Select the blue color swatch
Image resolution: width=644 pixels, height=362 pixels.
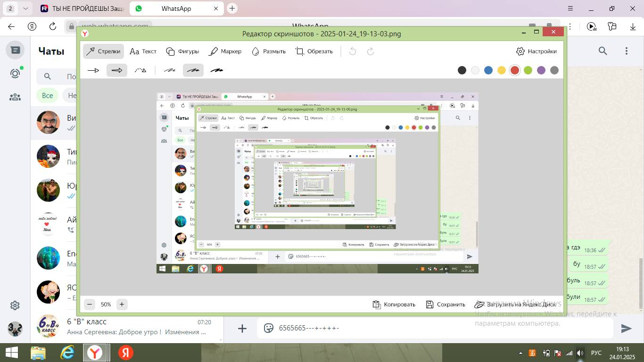pyautogui.click(x=488, y=70)
